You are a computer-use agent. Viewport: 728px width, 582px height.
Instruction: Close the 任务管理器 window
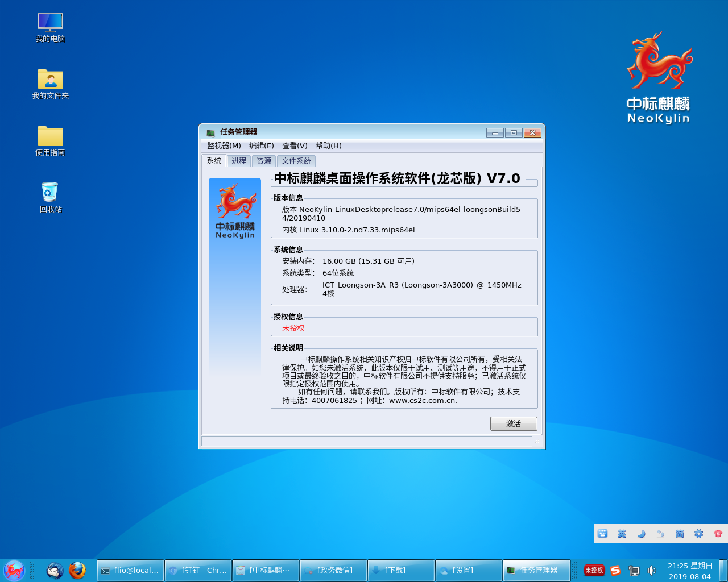click(x=532, y=132)
